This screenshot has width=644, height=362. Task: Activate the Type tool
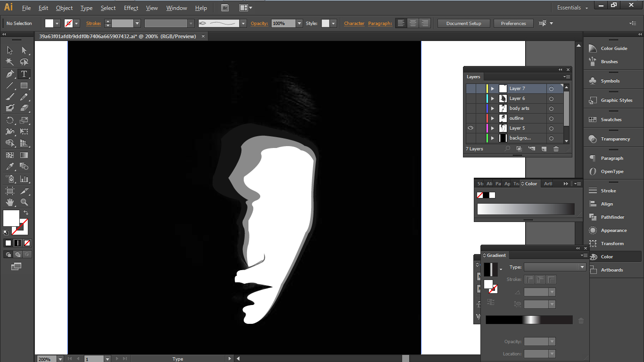[x=24, y=74]
